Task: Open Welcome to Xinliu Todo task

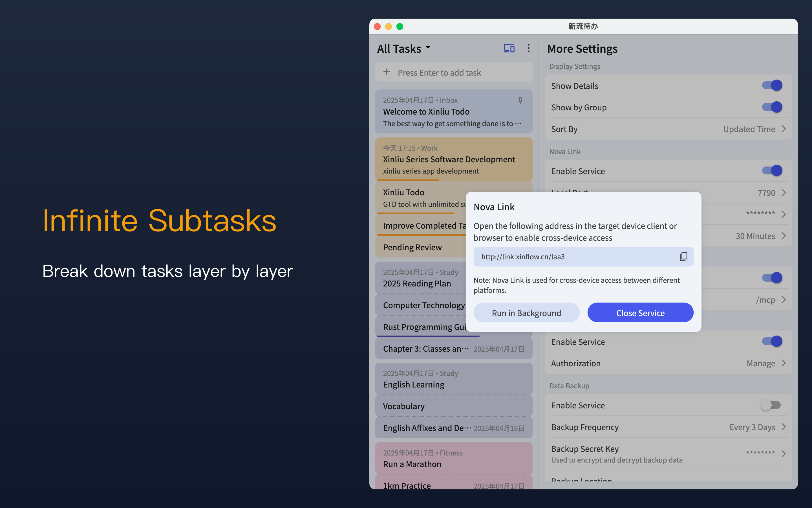Action: pos(454,111)
